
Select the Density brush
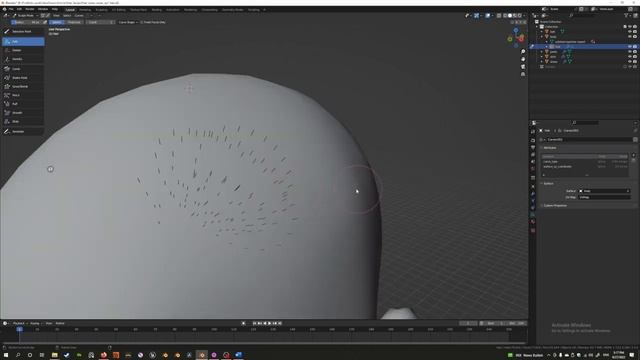[x=23, y=59]
